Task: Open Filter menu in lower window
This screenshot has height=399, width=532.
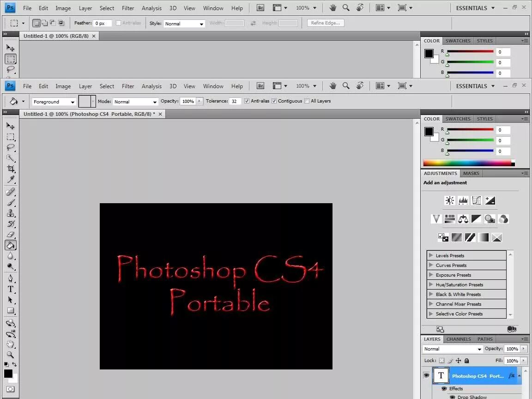Action: click(x=128, y=86)
